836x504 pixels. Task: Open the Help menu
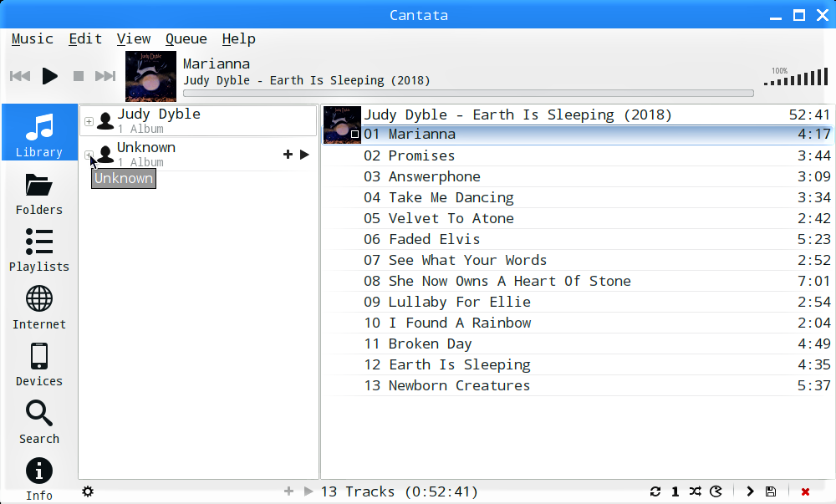pyautogui.click(x=239, y=39)
